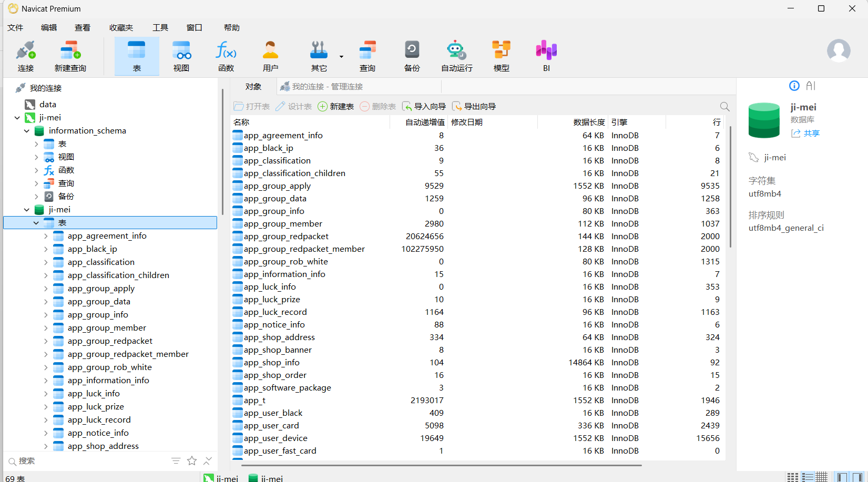Sort by the 数据长度 column header
Screen dimensions: 868x482
point(572,122)
